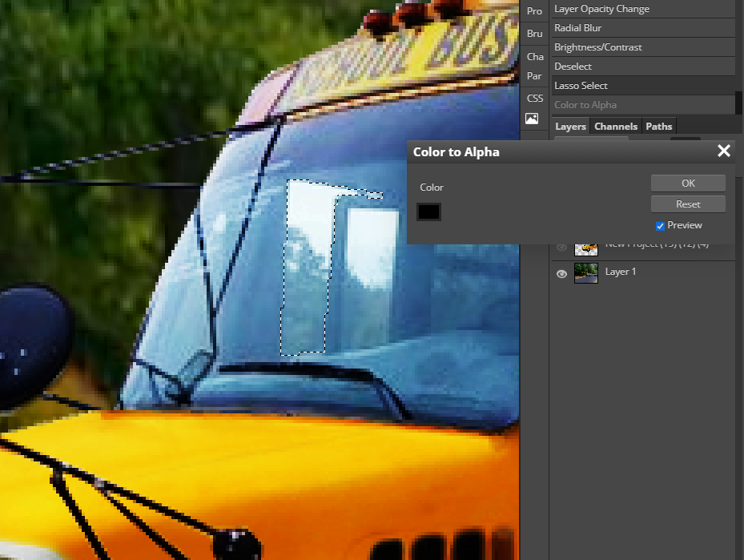The image size is (744, 560).
Task: Select the Lasso Select history step
Action: 642,85
